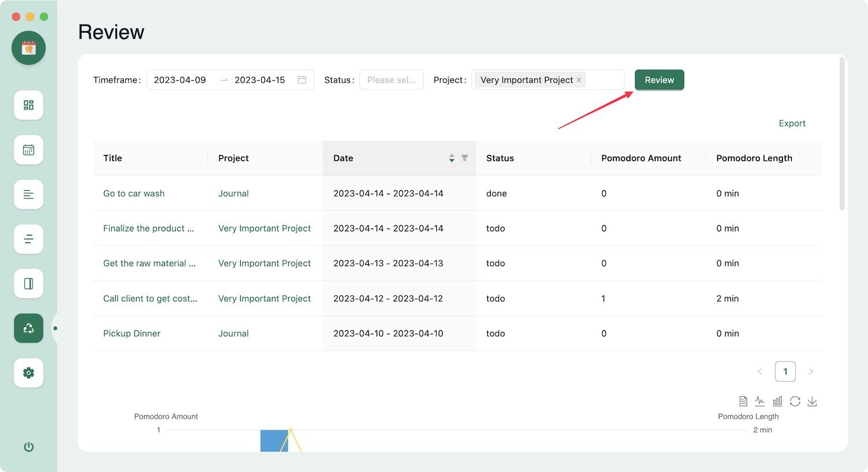The width and height of the screenshot is (868, 472).
Task: Restore chart using the refresh icon
Action: tap(795, 401)
